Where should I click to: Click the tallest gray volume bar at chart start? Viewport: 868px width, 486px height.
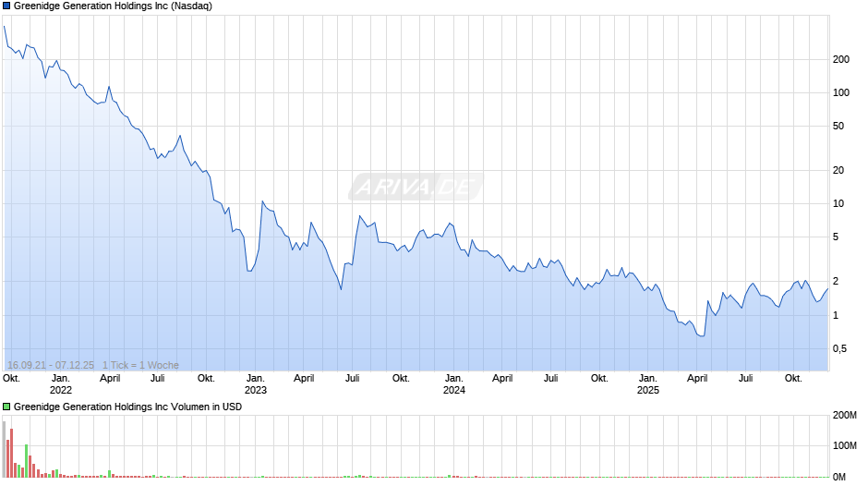[x=4, y=449]
